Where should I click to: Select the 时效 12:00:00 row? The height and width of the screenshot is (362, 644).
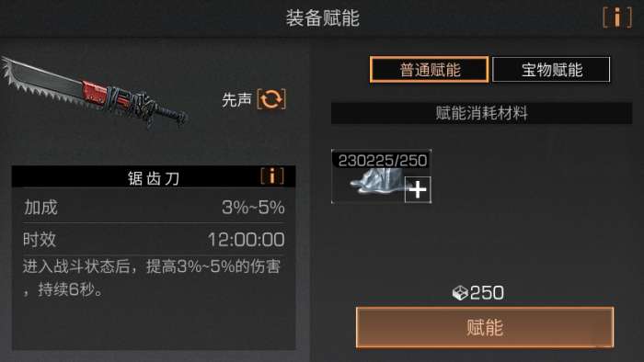[154, 240]
